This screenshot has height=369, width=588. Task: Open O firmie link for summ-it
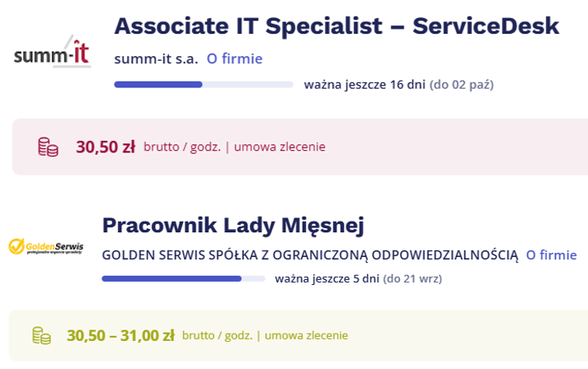pyautogui.click(x=235, y=58)
